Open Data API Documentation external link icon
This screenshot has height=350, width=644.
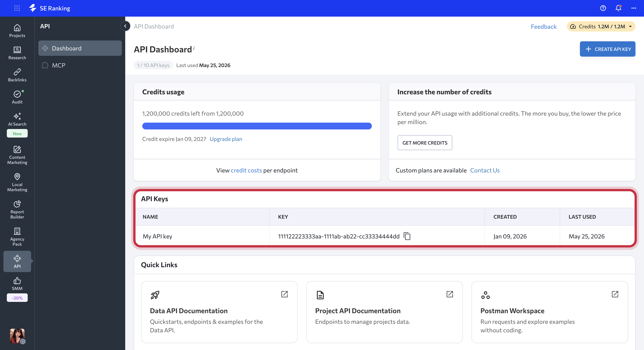[x=284, y=294]
